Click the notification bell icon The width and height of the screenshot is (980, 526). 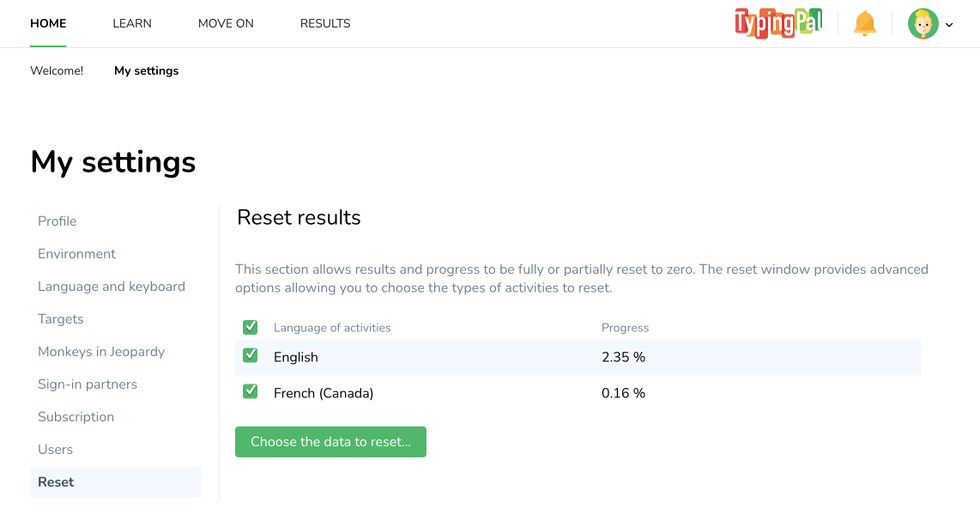click(864, 24)
